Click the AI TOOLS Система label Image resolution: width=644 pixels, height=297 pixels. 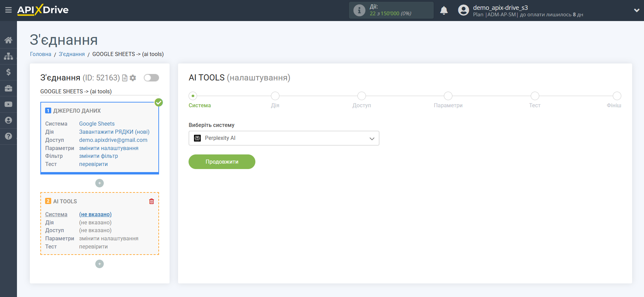[56, 214]
